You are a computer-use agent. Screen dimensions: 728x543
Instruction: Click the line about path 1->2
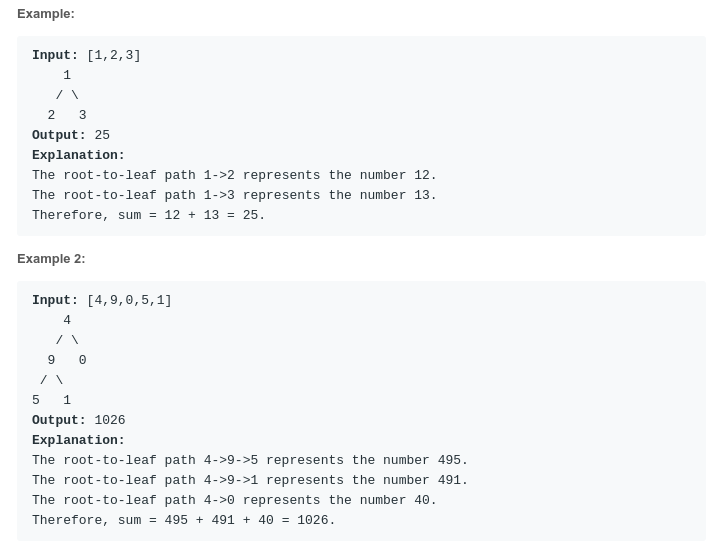234,175
